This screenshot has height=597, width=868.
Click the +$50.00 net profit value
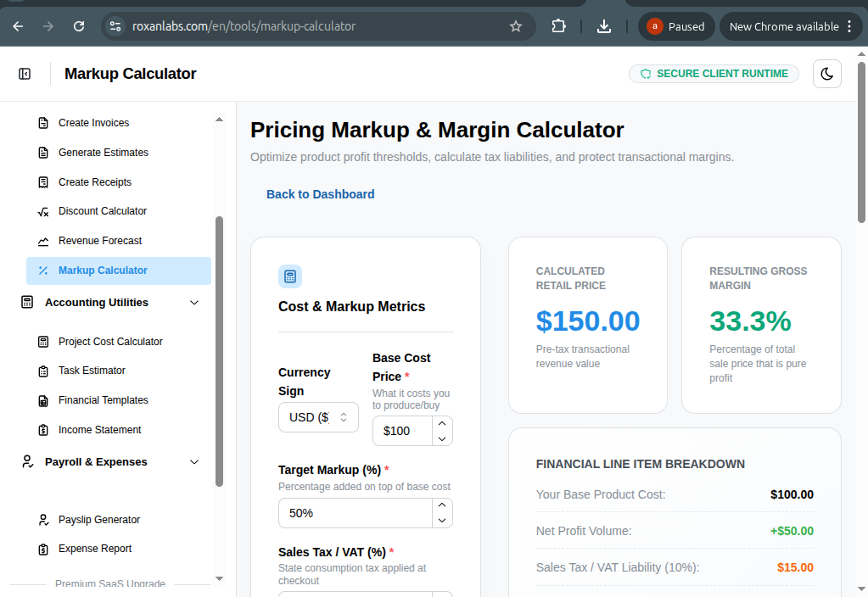tap(792, 531)
